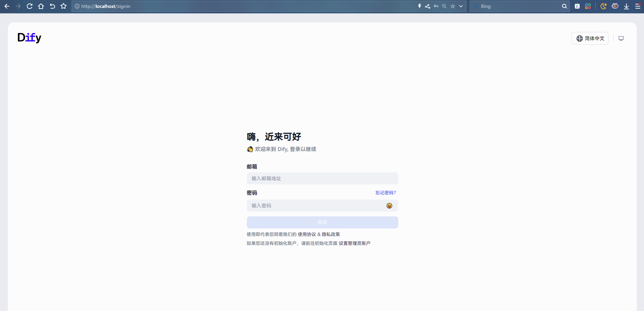This screenshot has height=311, width=644.
Task: Click the search magnifier button in Bing box
Action: point(564,6)
